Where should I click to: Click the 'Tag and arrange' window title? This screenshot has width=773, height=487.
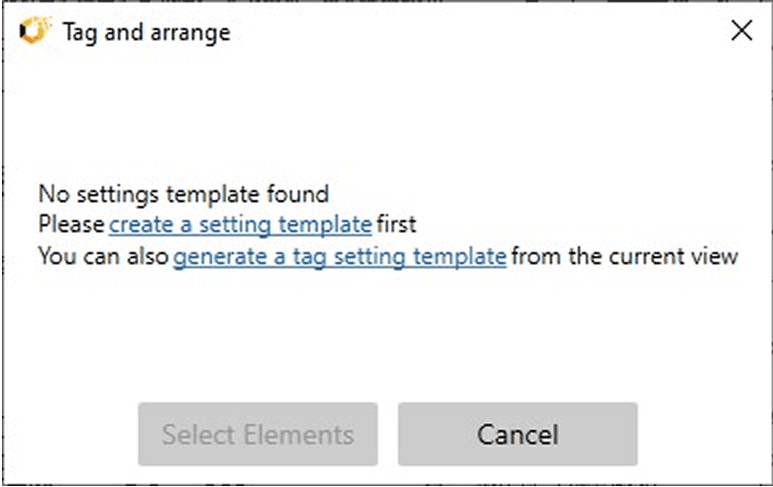(146, 32)
